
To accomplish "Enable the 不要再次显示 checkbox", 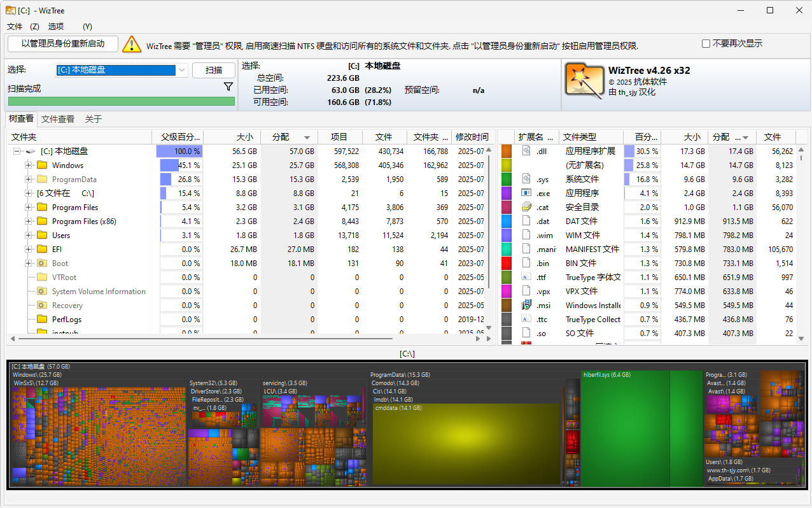I will 706,43.
